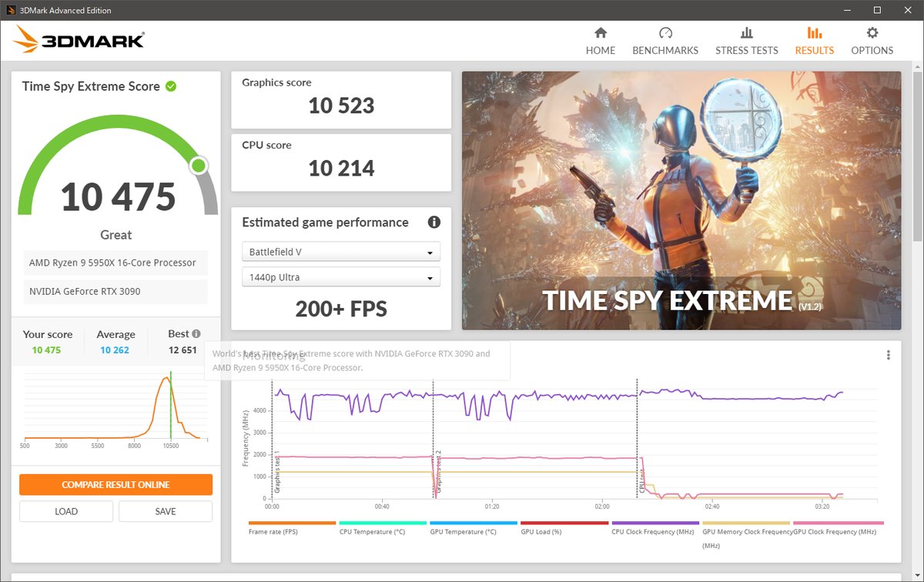This screenshot has height=582, width=924.
Task: Click the 200+ FPS estimate
Action: pos(341,309)
